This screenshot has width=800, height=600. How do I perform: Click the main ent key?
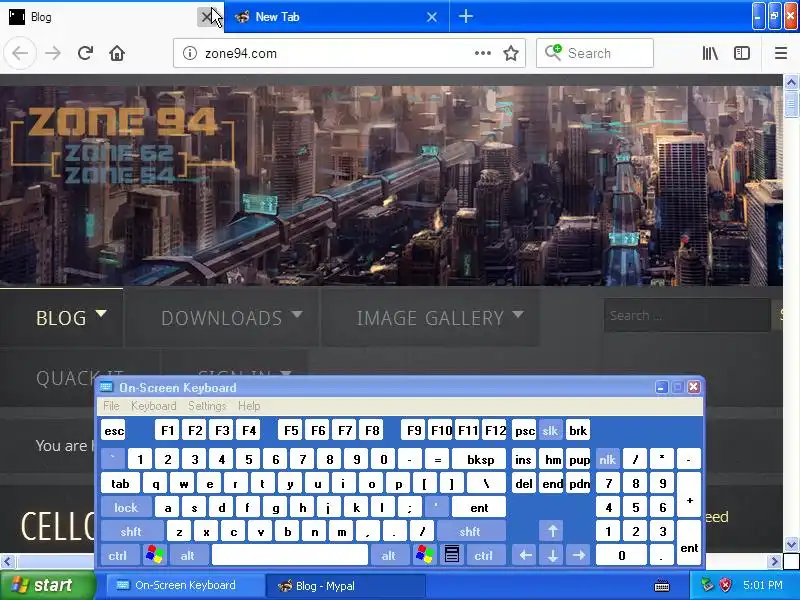[479, 508]
